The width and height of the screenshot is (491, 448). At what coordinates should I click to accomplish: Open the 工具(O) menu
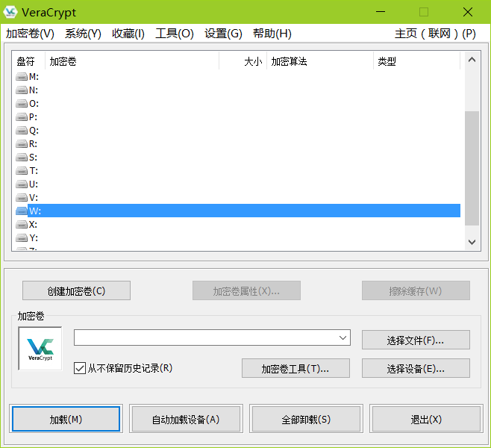click(174, 34)
